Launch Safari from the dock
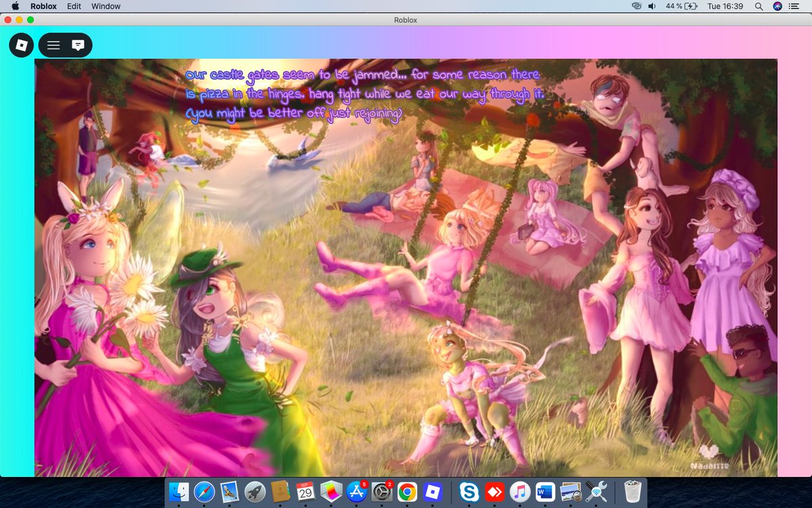The width and height of the screenshot is (812, 508). tap(204, 492)
